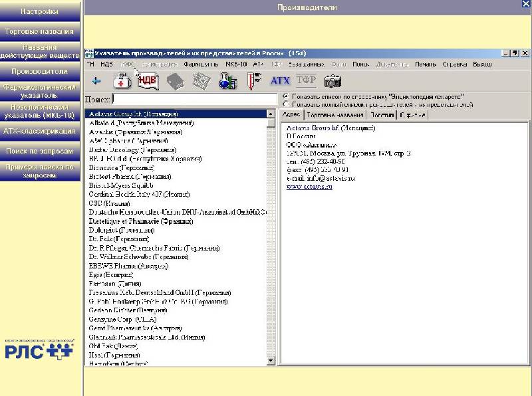Viewport: 532px width, 396px height.
Task: Open the Справка menu
Action: click(455, 64)
